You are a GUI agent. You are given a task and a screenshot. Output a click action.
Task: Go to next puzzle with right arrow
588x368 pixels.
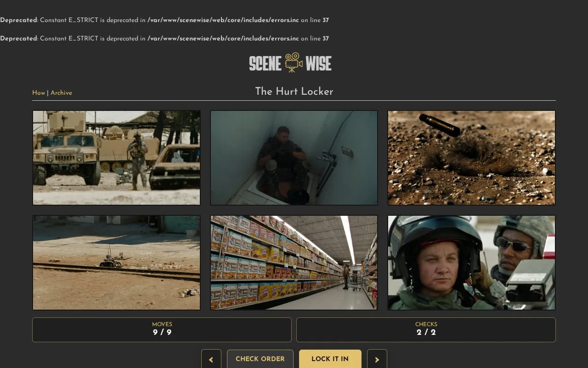pyautogui.click(x=377, y=359)
